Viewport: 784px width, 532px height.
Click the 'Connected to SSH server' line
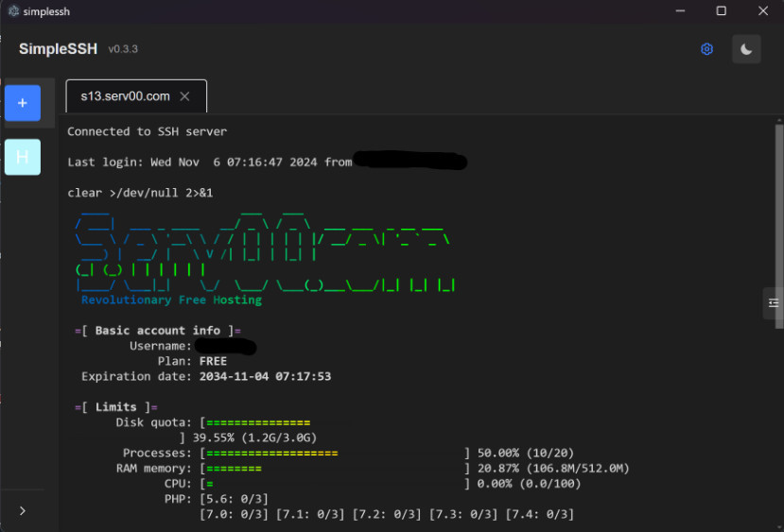point(147,131)
